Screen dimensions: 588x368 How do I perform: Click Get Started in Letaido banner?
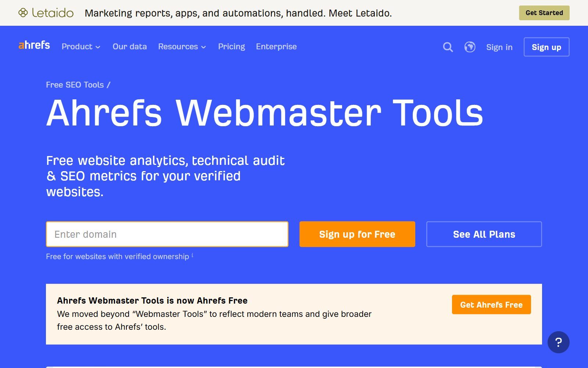click(x=544, y=13)
